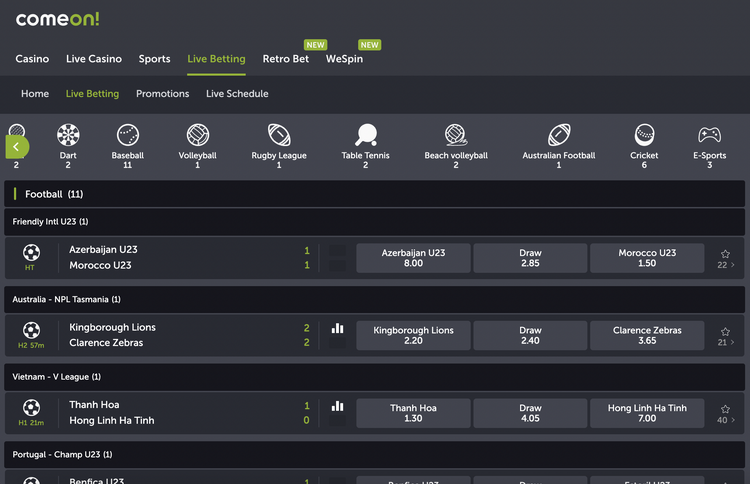750x484 pixels.
Task: Click the football icon of Kingborough Lions match
Action: tap(32, 330)
